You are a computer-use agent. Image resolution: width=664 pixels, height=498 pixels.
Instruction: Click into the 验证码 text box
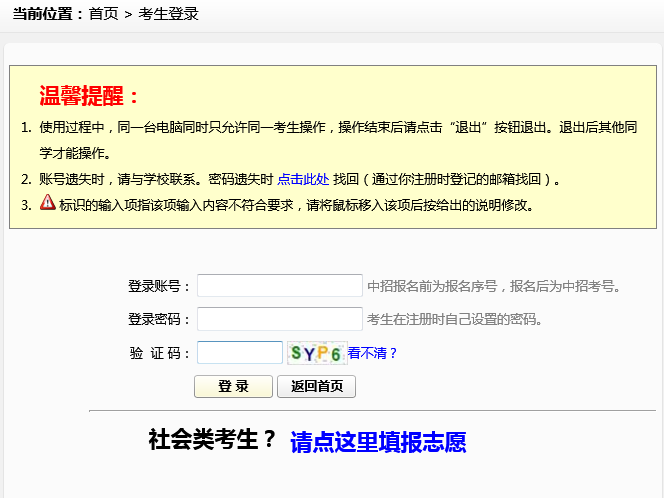coord(240,353)
